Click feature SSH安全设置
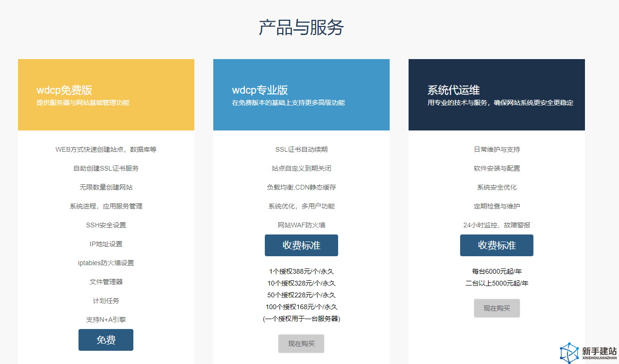Viewport: 619px width, 364px height. pos(106,225)
